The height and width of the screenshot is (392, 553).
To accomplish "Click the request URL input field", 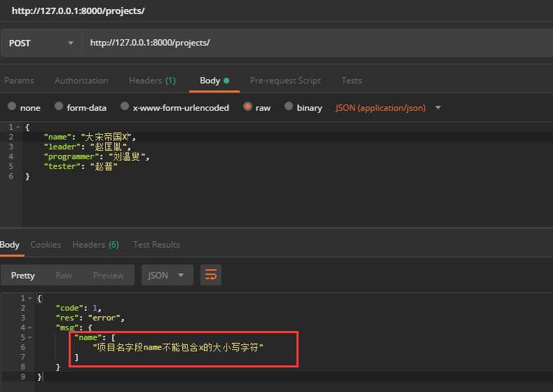I will (318, 43).
